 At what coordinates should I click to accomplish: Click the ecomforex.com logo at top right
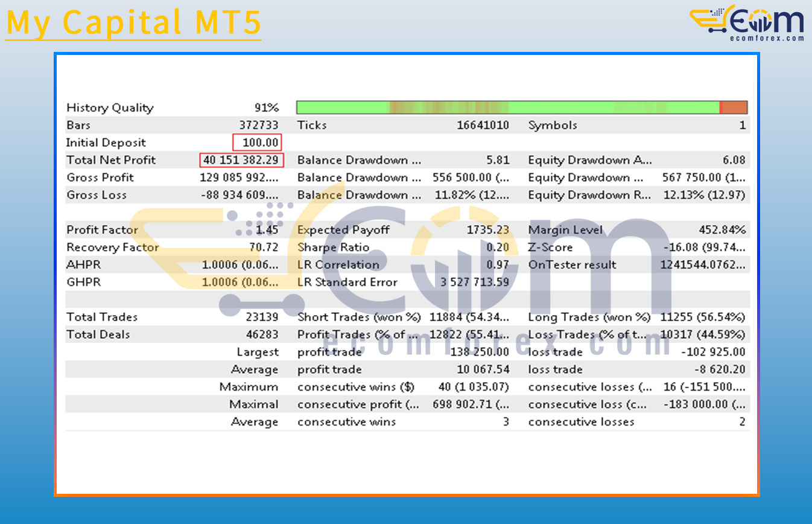[747, 23]
